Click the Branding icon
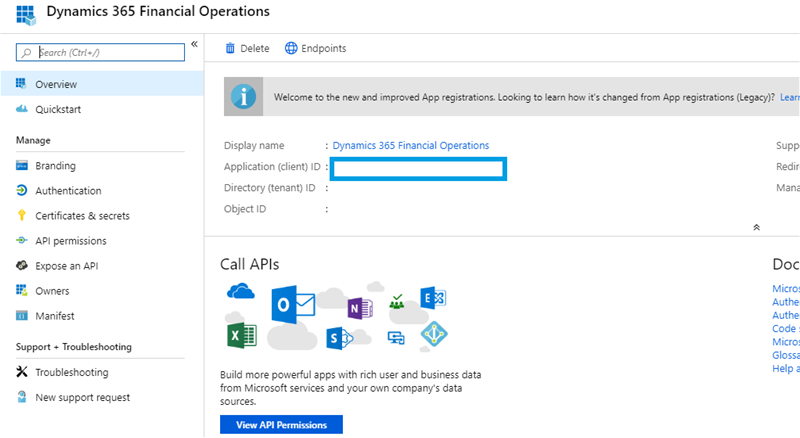 coord(22,166)
